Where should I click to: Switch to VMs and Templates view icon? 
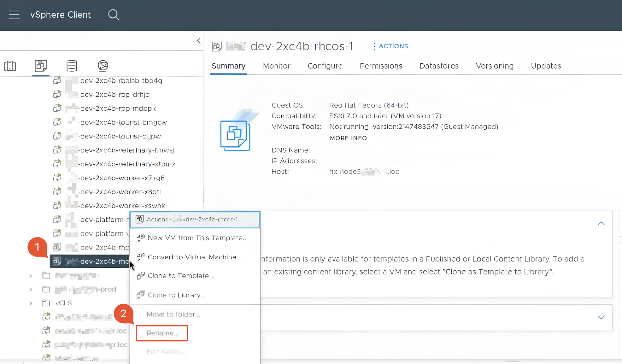point(41,66)
